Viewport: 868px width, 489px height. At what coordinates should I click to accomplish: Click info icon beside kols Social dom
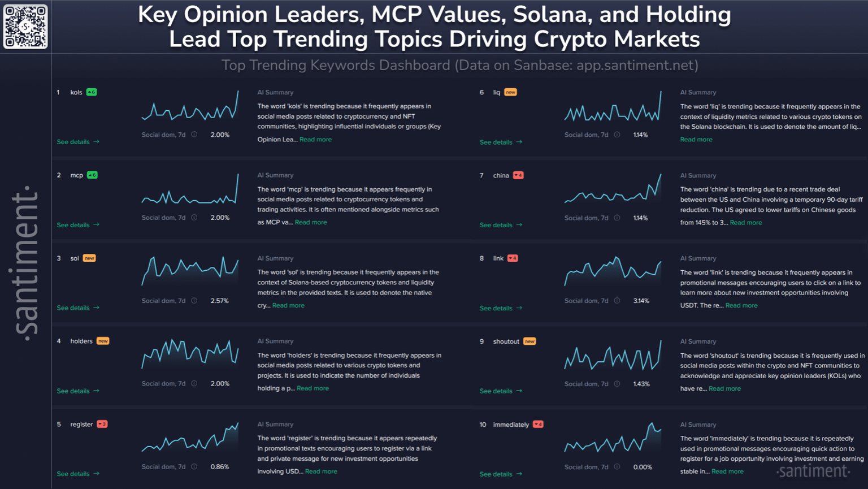(x=194, y=135)
